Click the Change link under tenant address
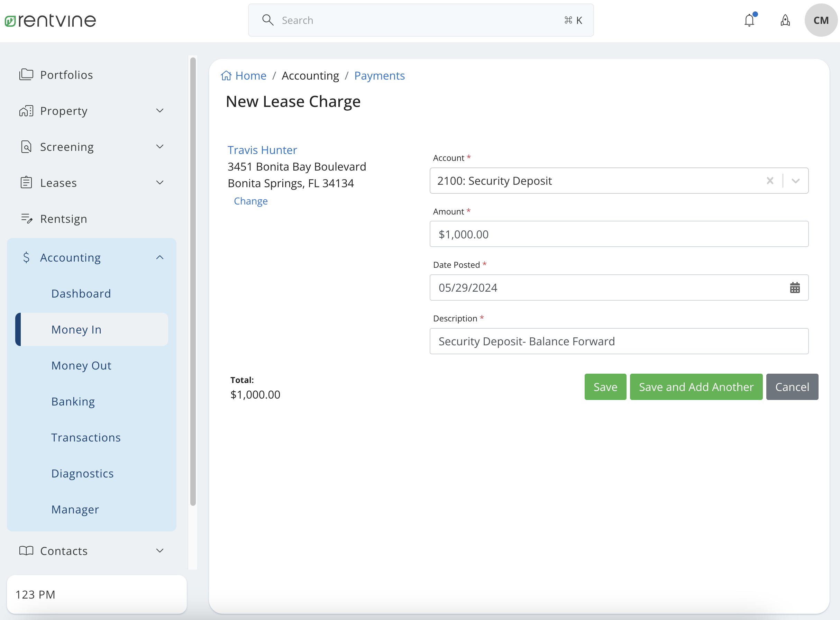The width and height of the screenshot is (840, 620). pyautogui.click(x=251, y=201)
